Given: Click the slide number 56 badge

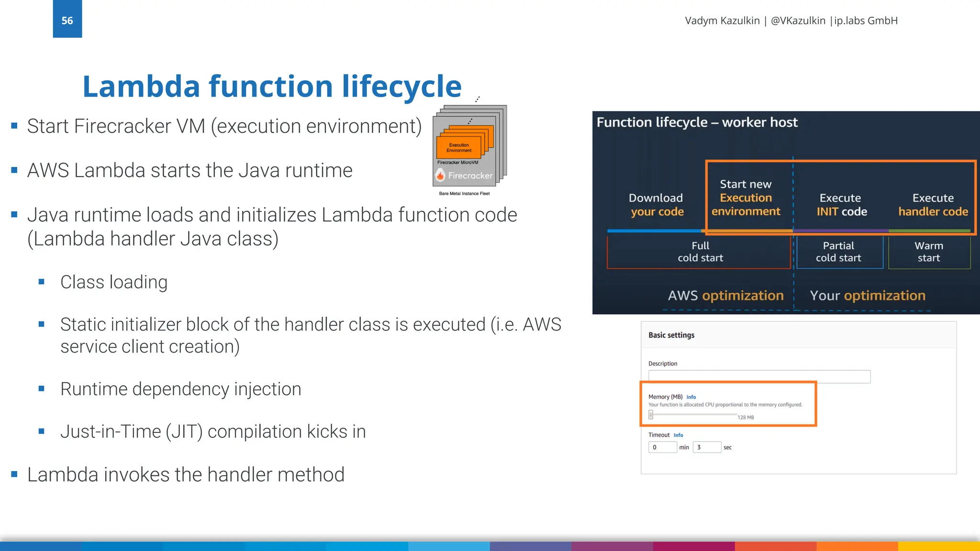Looking at the screenshot, I should pyautogui.click(x=67, y=20).
